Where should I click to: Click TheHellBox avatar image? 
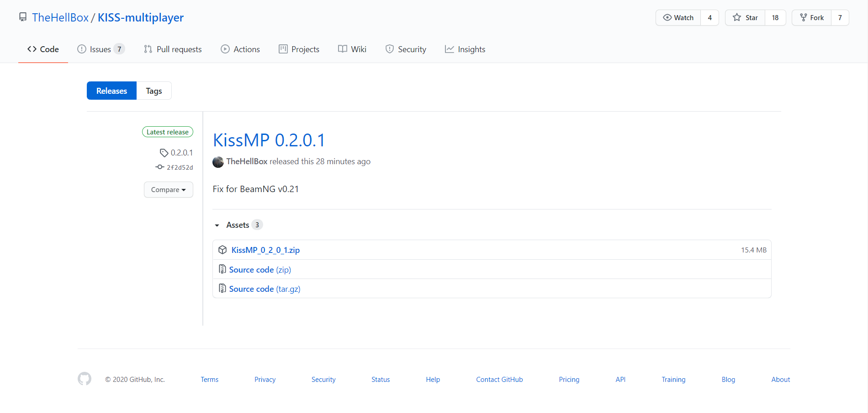(218, 162)
